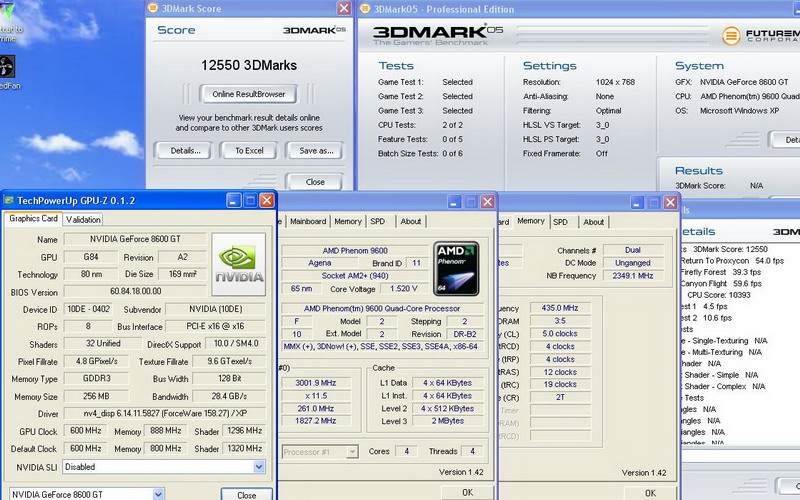
Task: Click OK in the CPU-Z memory window
Action: click(650, 493)
